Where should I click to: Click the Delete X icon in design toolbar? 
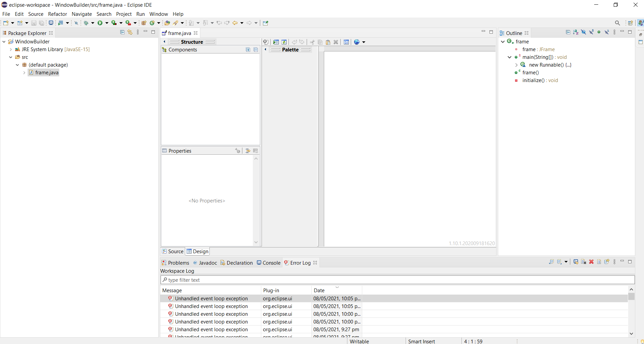336,42
